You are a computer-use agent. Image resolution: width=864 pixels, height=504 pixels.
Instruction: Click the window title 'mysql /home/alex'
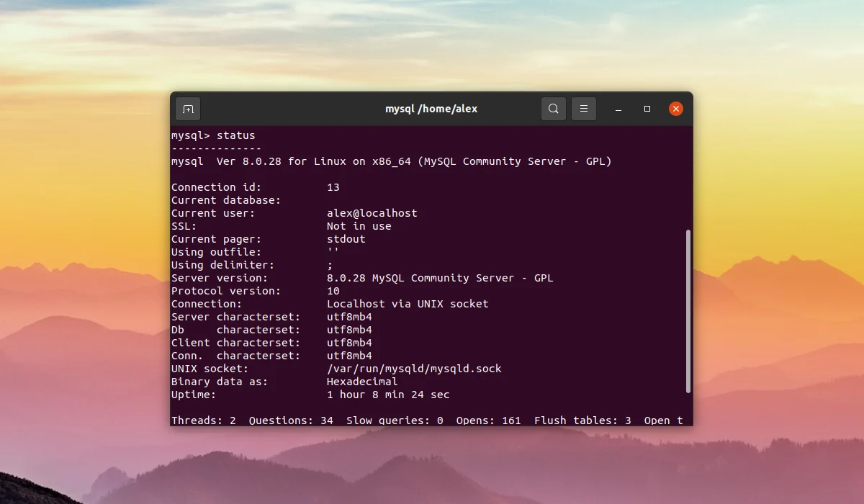pyautogui.click(x=431, y=109)
